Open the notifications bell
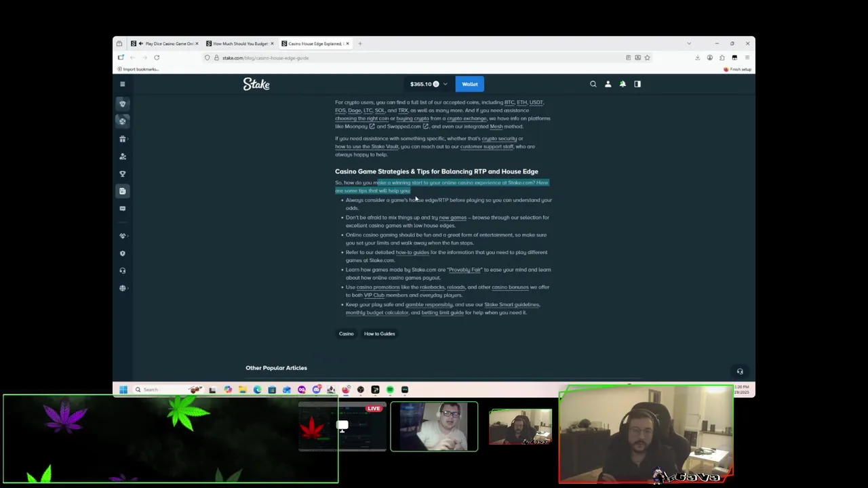 623,84
